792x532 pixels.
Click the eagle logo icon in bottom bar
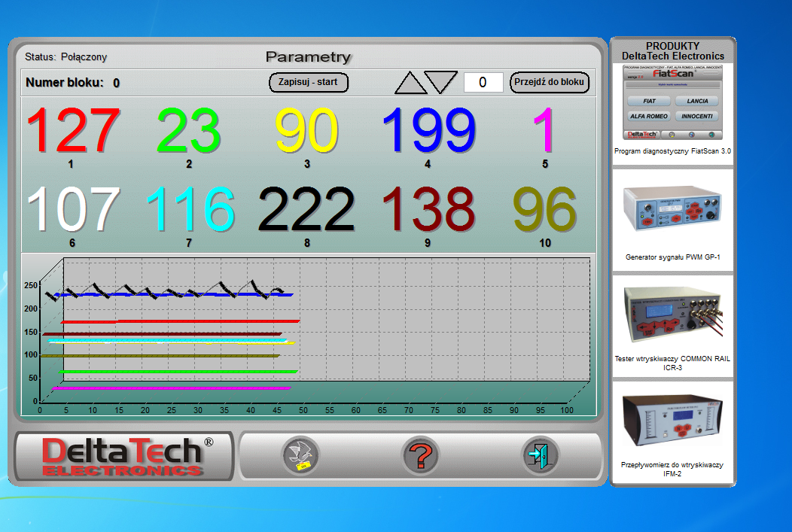tap(301, 455)
